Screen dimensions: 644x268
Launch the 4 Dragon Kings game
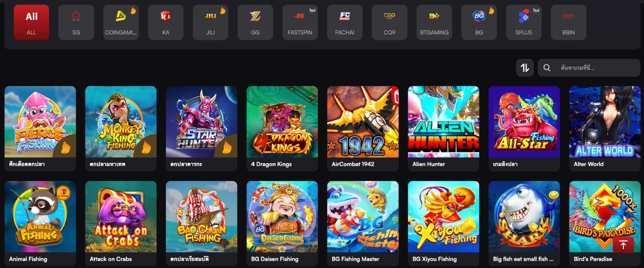[x=282, y=121]
